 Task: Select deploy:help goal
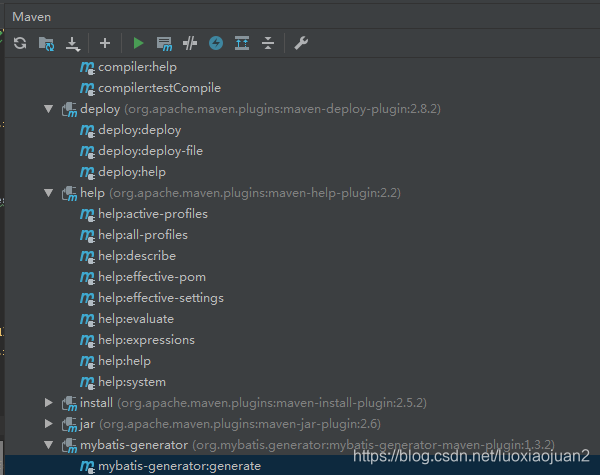pyautogui.click(x=132, y=172)
